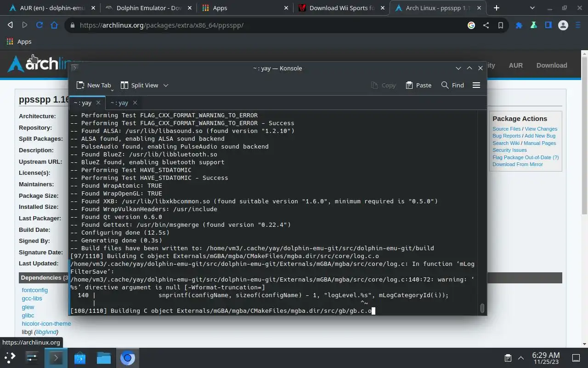588x368 pixels.
Task: Expand system tray hidden icons arrow
Action: coord(521,357)
